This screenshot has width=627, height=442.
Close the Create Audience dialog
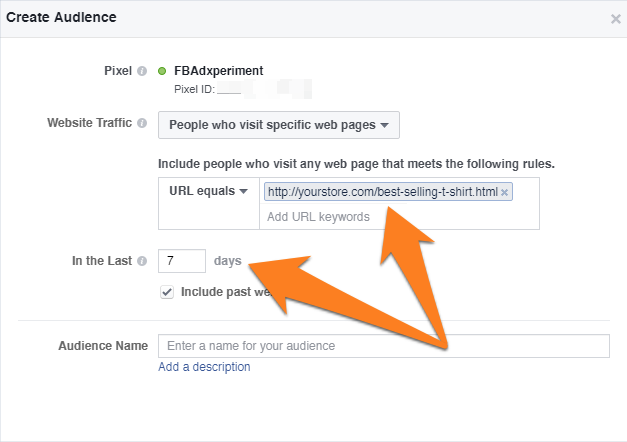(615, 19)
